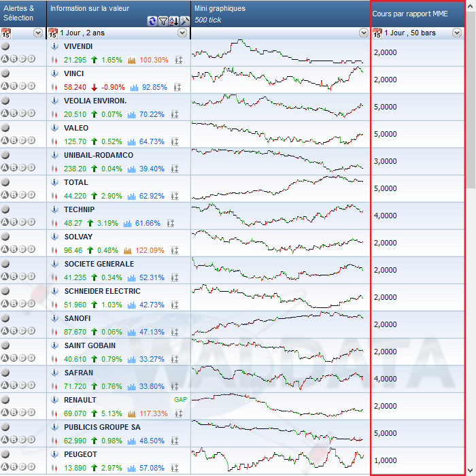This screenshot has height=476, width=476.
Task: Click scrollbar up arrow
Action: pos(471,6)
